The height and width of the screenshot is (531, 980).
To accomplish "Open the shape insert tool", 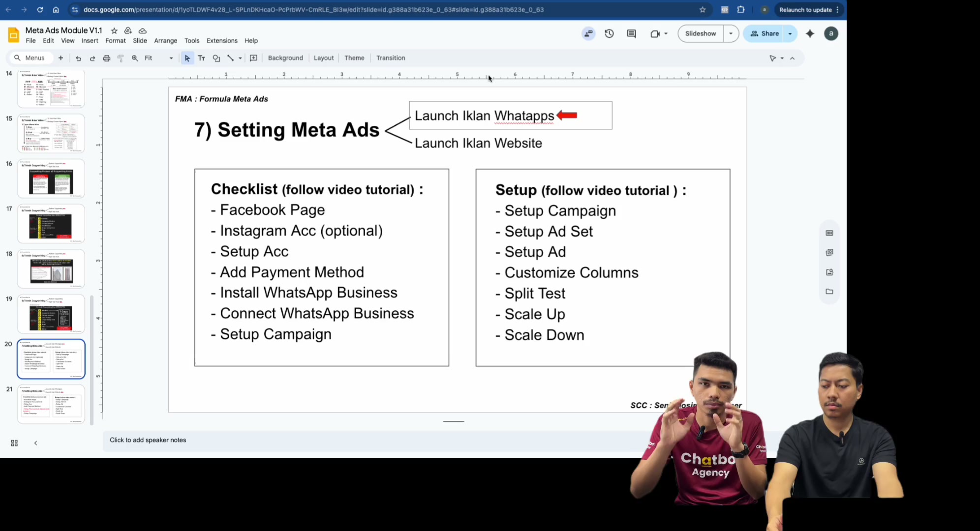I will tap(216, 58).
